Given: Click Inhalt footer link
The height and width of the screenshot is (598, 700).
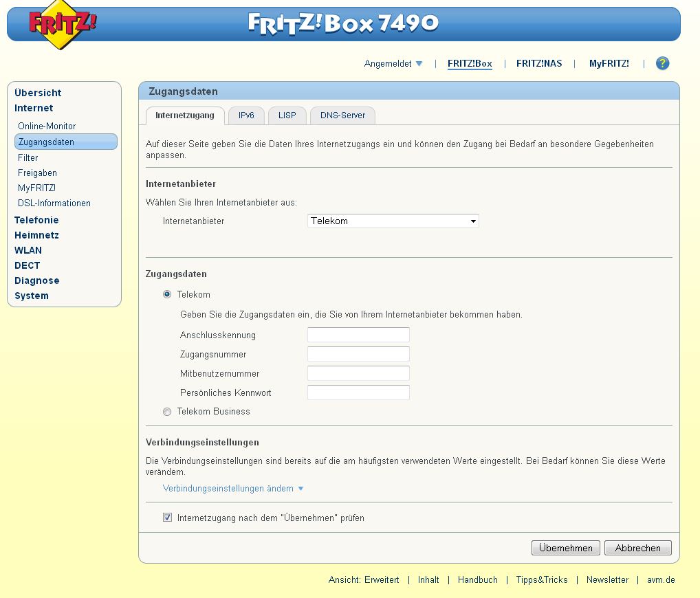Looking at the screenshot, I should [x=428, y=579].
